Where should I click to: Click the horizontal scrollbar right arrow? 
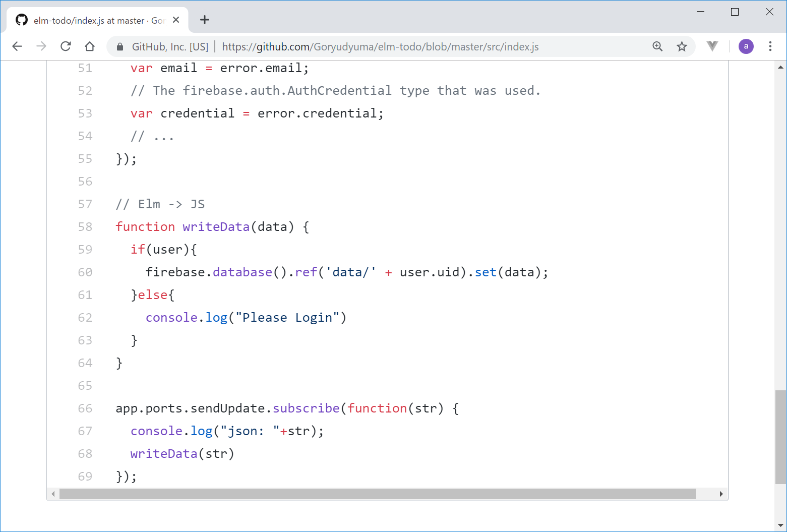721,494
